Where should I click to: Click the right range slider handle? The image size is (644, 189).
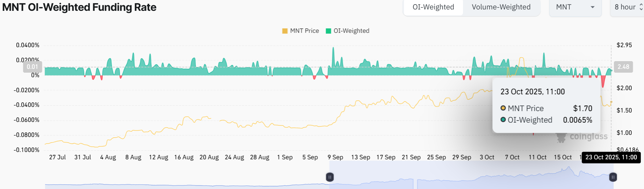point(613,177)
